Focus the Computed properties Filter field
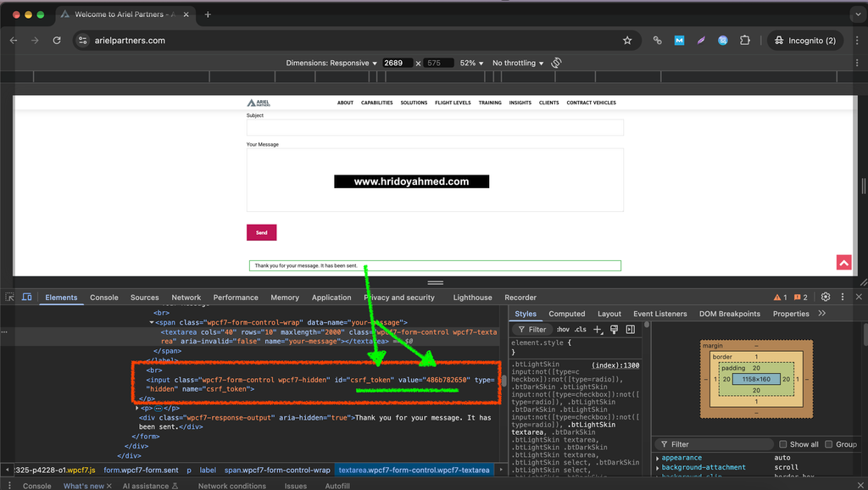Image resolution: width=868 pixels, height=490 pixels. (714, 444)
